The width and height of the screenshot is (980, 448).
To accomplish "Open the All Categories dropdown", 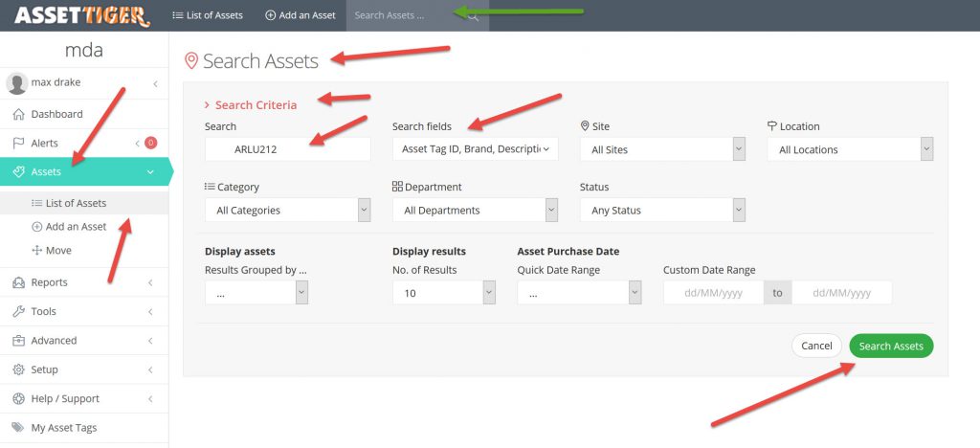I will tap(287, 210).
